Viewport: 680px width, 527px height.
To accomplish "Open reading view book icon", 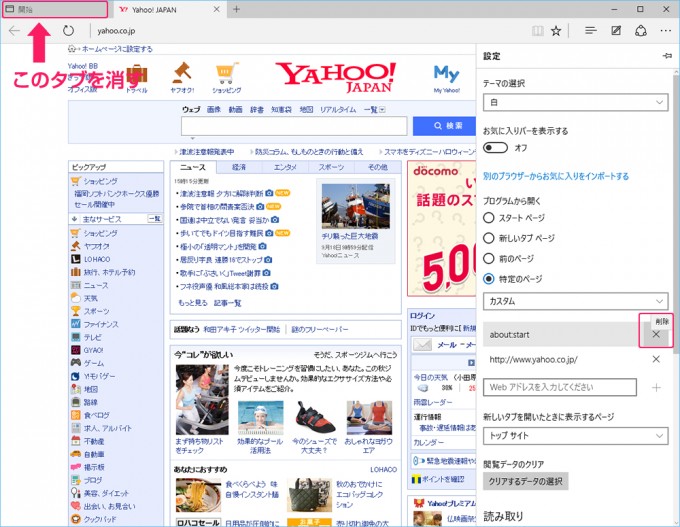I will pyautogui.click(x=538, y=30).
